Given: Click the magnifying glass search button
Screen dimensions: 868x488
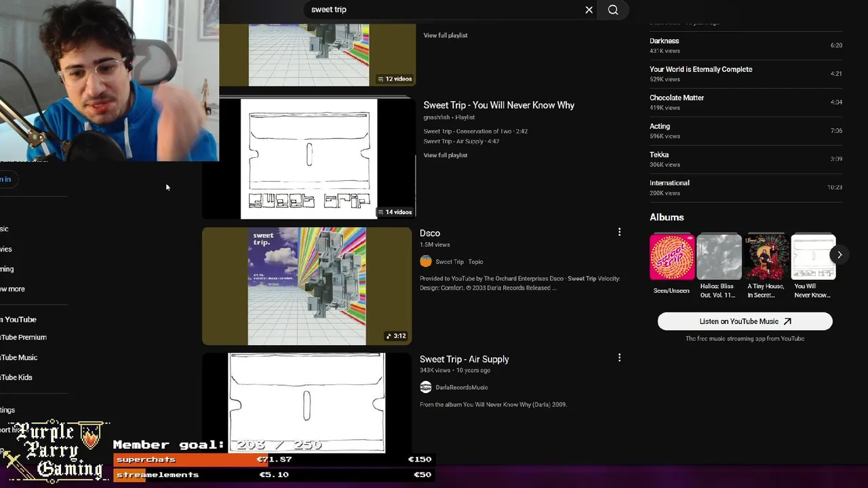Looking at the screenshot, I should pyautogui.click(x=613, y=9).
